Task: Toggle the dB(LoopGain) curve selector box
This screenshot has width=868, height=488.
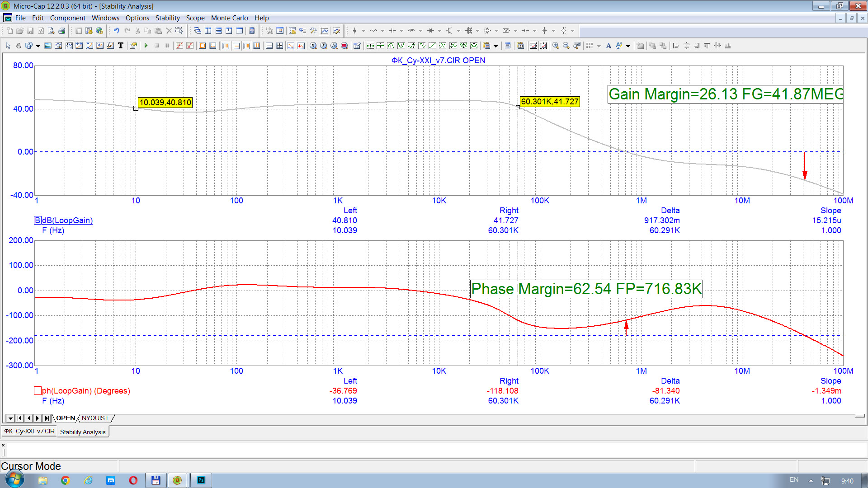Action: click(38, 221)
